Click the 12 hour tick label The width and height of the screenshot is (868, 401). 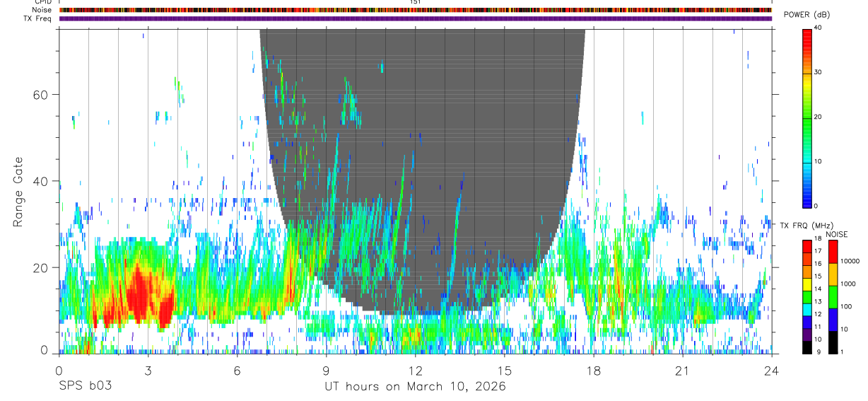point(415,370)
